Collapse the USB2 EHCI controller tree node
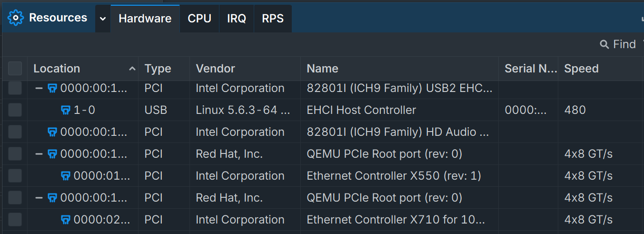644x234 pixels. click(x=39, y=89)
